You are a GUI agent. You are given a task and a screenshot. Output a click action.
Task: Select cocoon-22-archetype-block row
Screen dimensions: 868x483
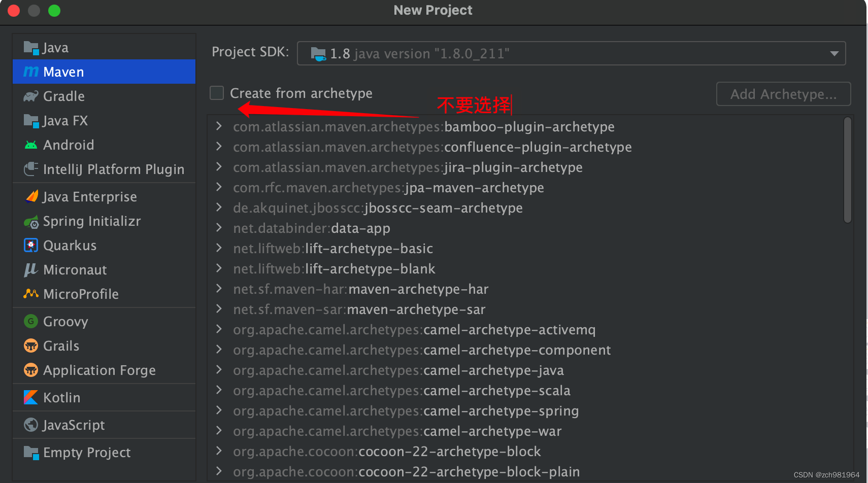(x=525, y=452)
